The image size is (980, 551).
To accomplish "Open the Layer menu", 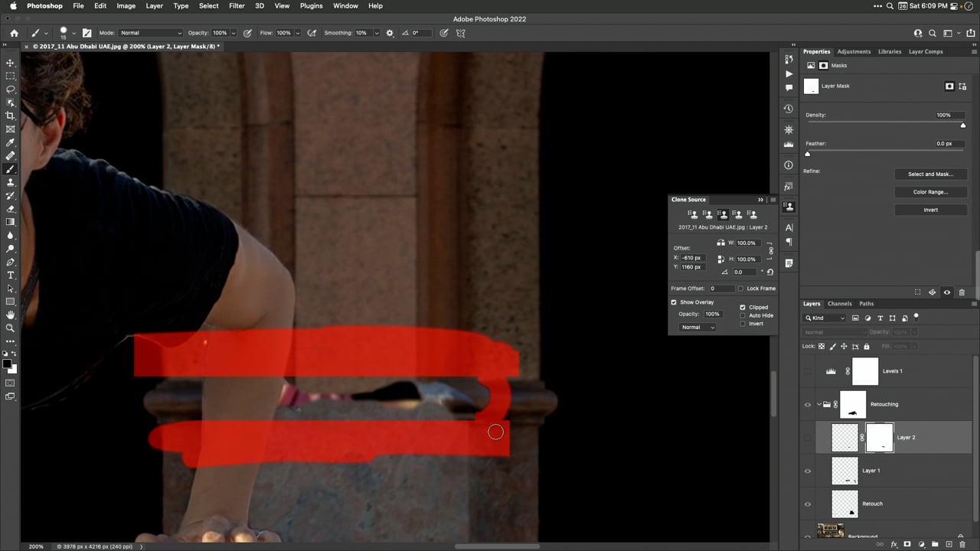I will click(x=155, y=5).
